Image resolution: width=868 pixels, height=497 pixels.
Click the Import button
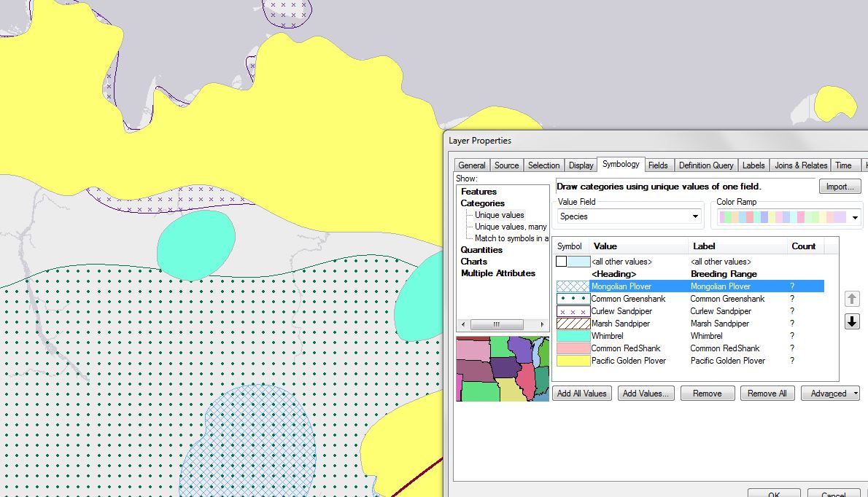pos(840,187)
